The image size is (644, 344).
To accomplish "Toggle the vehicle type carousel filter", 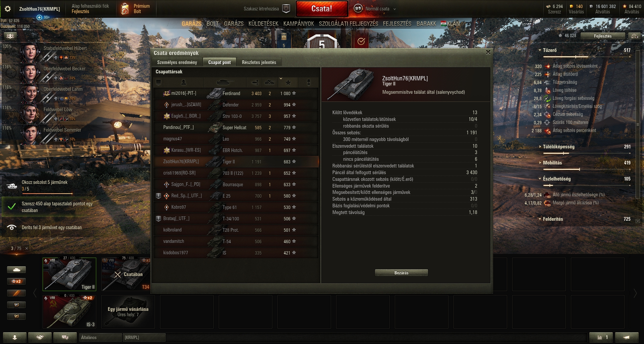I will (16, 270).
